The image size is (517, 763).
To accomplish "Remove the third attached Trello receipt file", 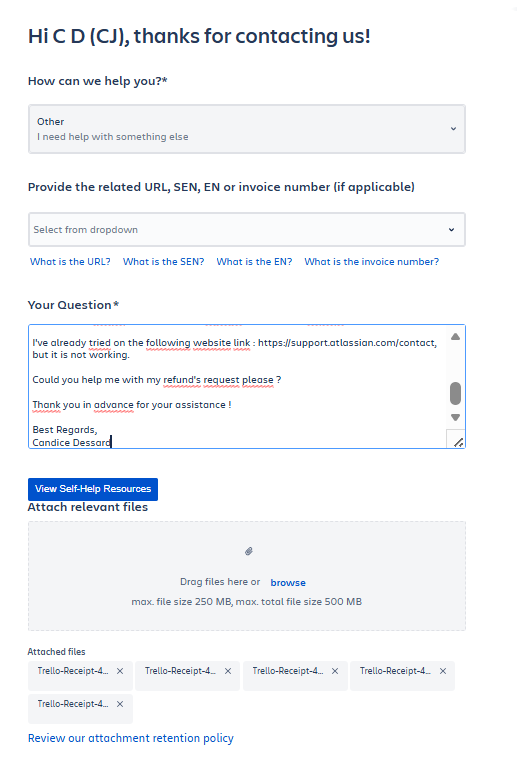I will point(335,671).
